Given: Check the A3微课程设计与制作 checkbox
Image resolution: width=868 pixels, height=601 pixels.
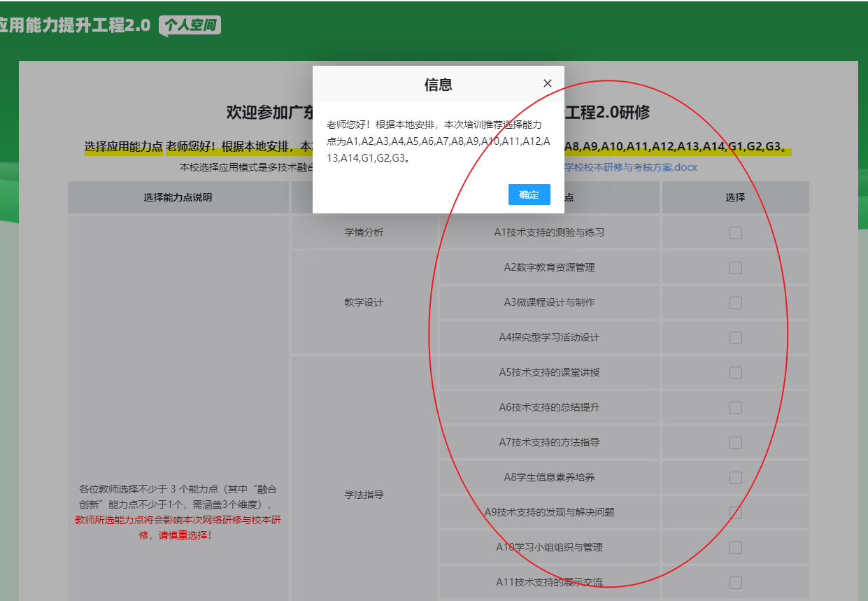Looking at the screenshot, I should click(736, 303).
